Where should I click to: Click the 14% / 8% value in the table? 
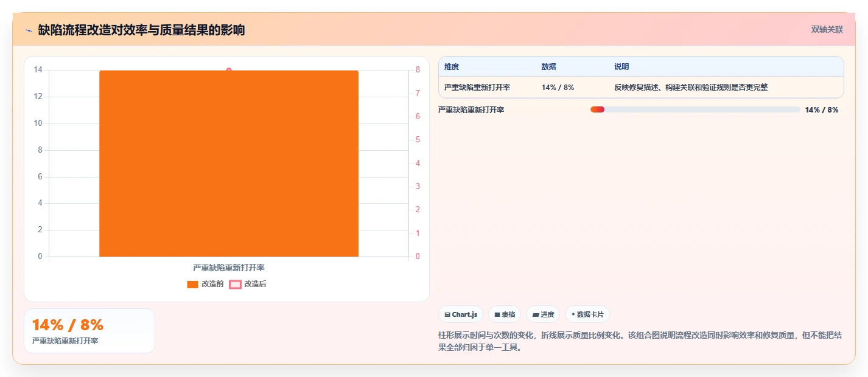[x=558, y=88]
